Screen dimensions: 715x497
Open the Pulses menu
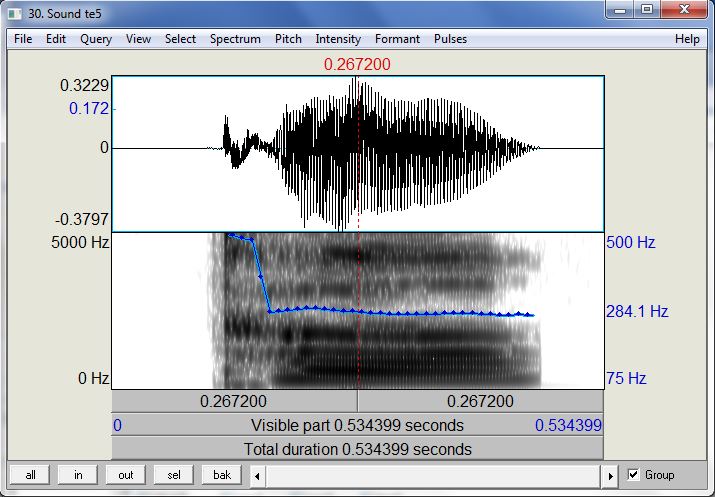click(x=451, y=39)
